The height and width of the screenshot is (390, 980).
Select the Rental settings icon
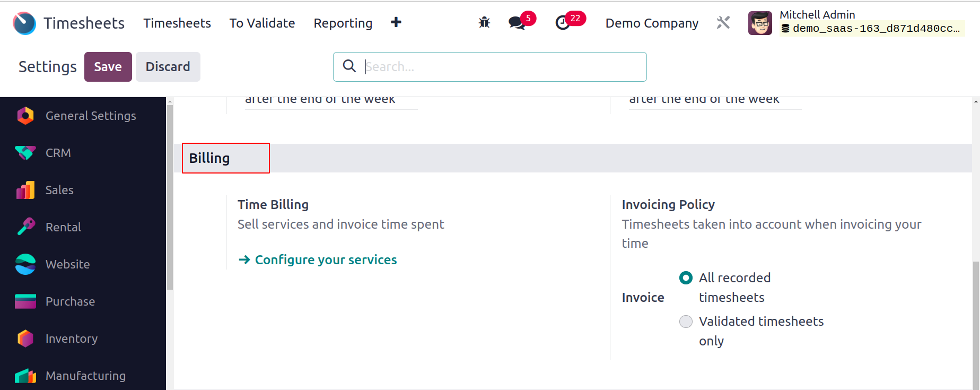25,227
